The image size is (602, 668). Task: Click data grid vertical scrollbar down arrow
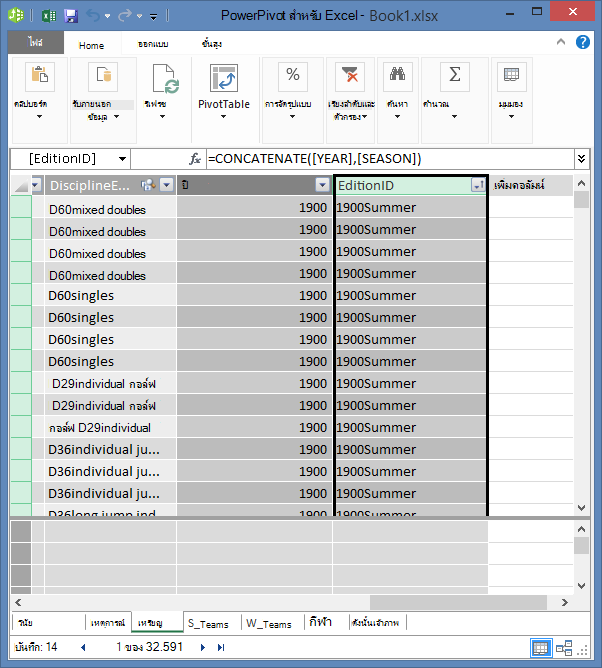point(581,508)
